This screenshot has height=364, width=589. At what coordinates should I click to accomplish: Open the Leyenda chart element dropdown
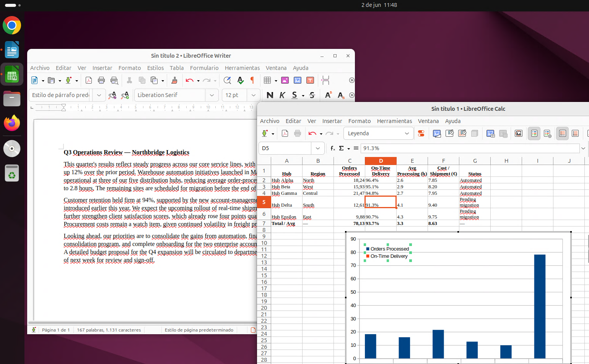click(407, 133)
